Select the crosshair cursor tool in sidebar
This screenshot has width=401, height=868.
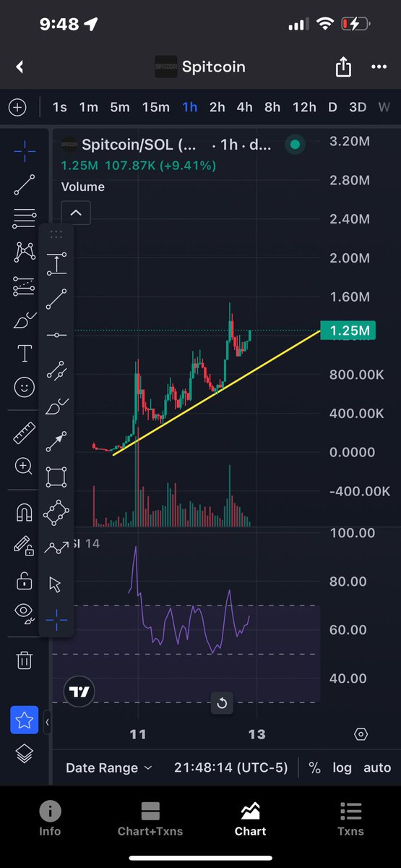25,150
